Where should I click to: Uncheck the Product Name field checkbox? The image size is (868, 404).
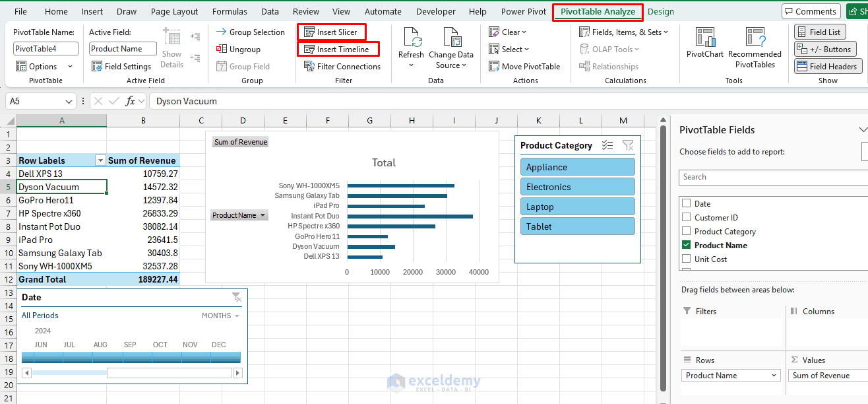coord(687,246)
